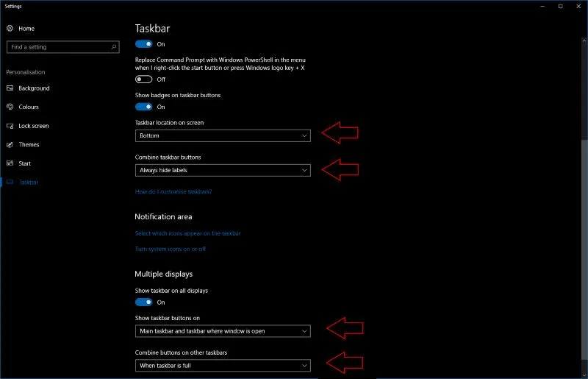Click the Themes brush icon

pyautogui.click(x=10, y=145)
